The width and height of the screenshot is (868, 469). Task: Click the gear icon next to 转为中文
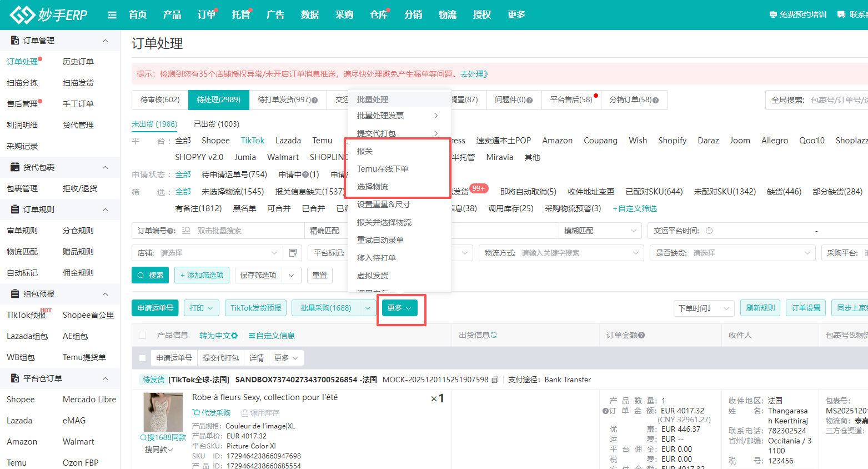[234, 335]
